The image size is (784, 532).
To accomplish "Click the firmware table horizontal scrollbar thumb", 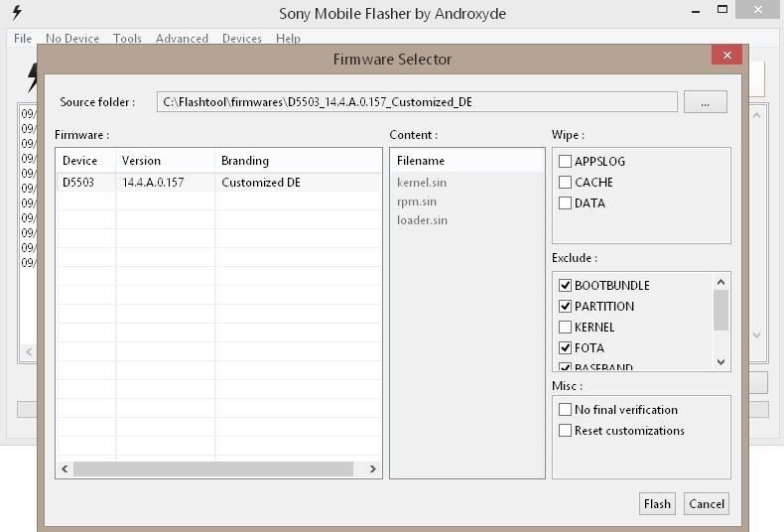I will point(213,468).
